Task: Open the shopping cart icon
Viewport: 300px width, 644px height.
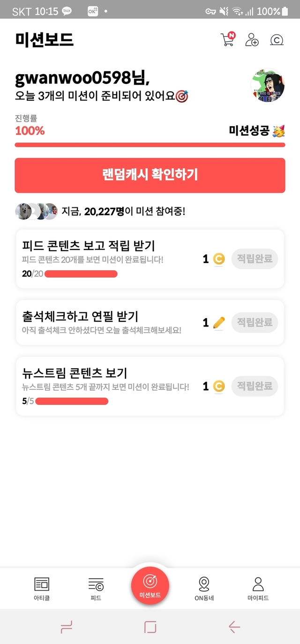Action: click(x=227, y=40)
